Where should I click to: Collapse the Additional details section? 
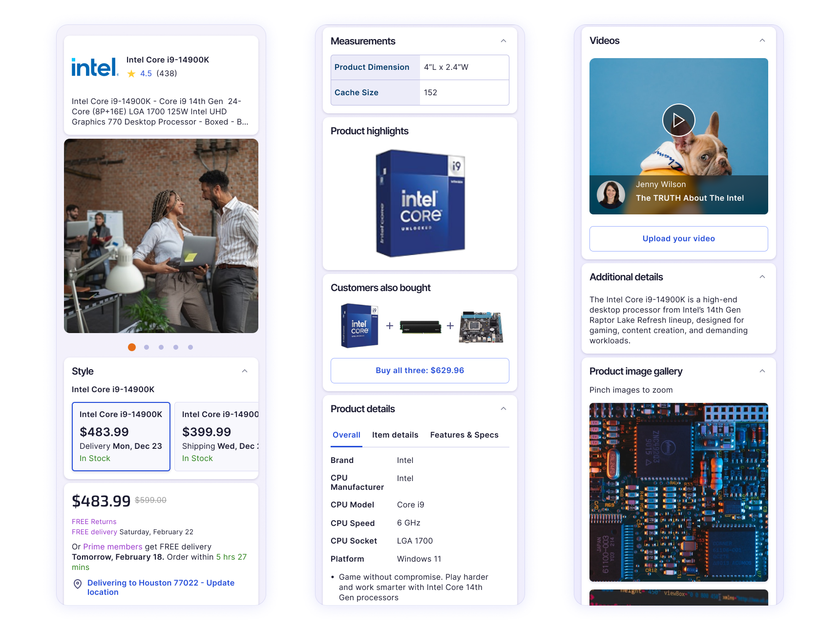click(x=762, y=277)
